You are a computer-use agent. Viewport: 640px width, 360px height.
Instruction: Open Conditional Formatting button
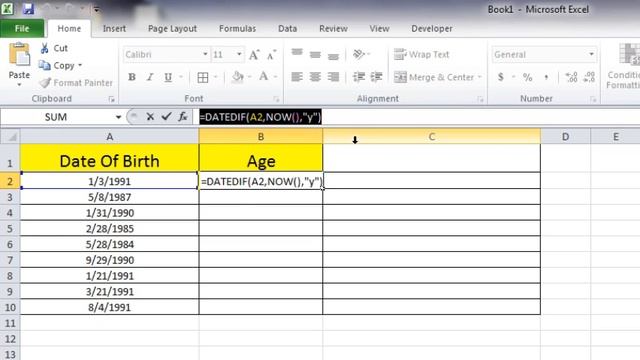[x=623, y=66]
